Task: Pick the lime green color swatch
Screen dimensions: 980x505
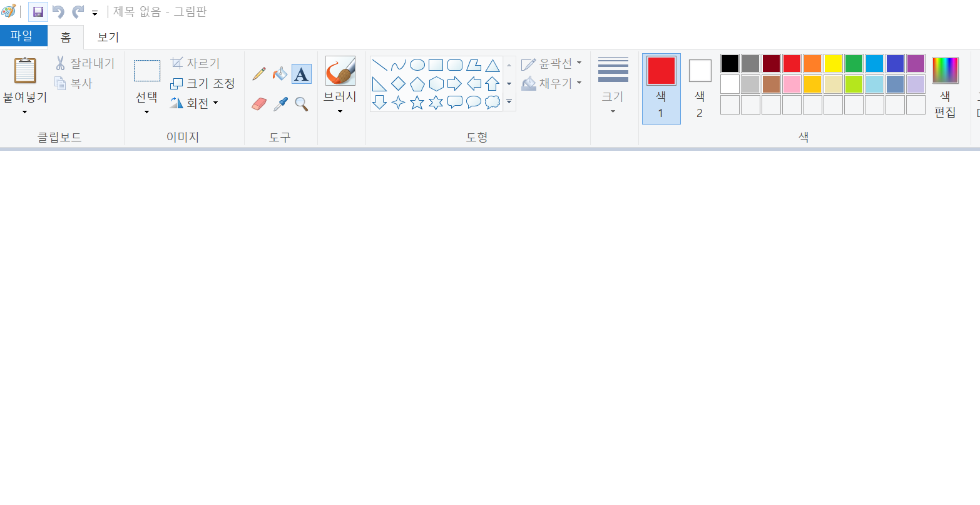Action: coord(854,84)
